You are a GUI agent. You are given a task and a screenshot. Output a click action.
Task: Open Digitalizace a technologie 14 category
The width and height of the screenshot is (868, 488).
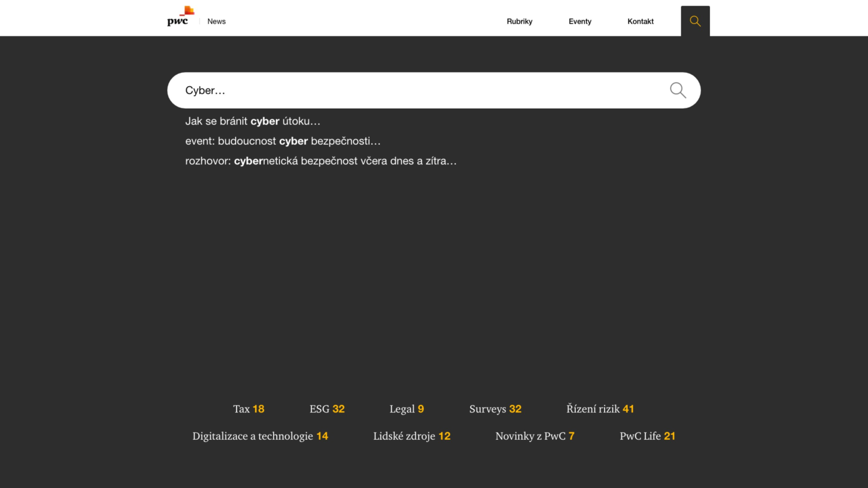tap(260, 436)
